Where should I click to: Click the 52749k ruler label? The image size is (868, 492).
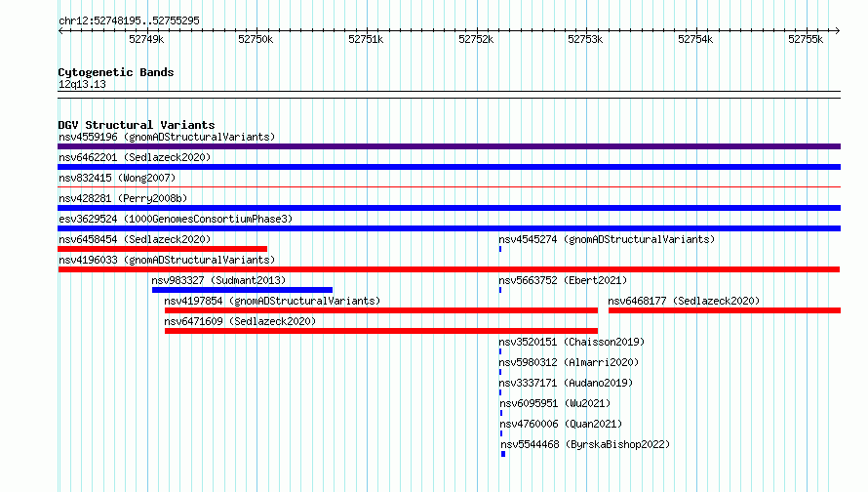click(x=146, y=39)
